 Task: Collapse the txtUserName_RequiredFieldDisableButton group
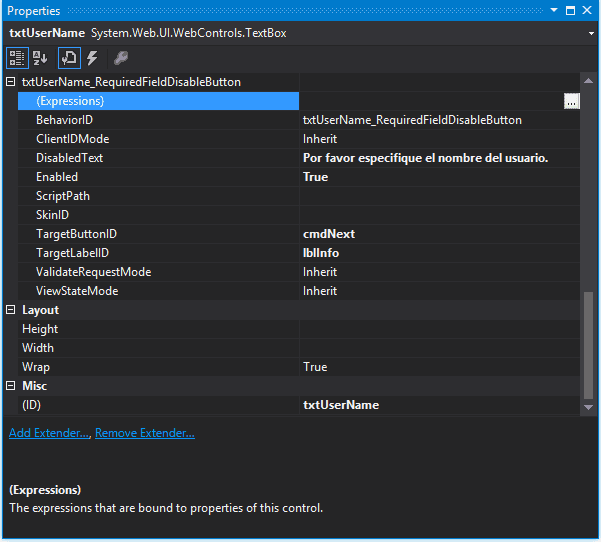(11, 81)
